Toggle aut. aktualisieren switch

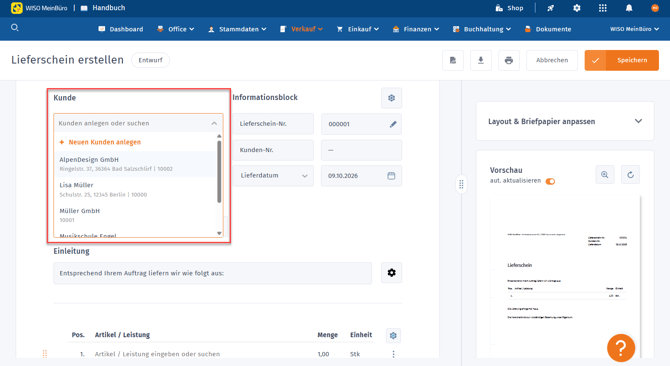click(x=550, y=181)
